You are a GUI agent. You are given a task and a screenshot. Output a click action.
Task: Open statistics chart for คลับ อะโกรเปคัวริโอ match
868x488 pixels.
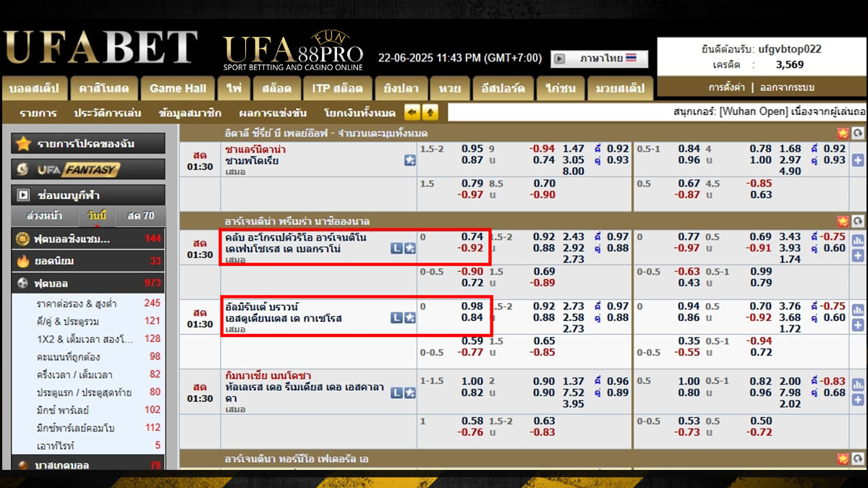(x=858, y=241)
